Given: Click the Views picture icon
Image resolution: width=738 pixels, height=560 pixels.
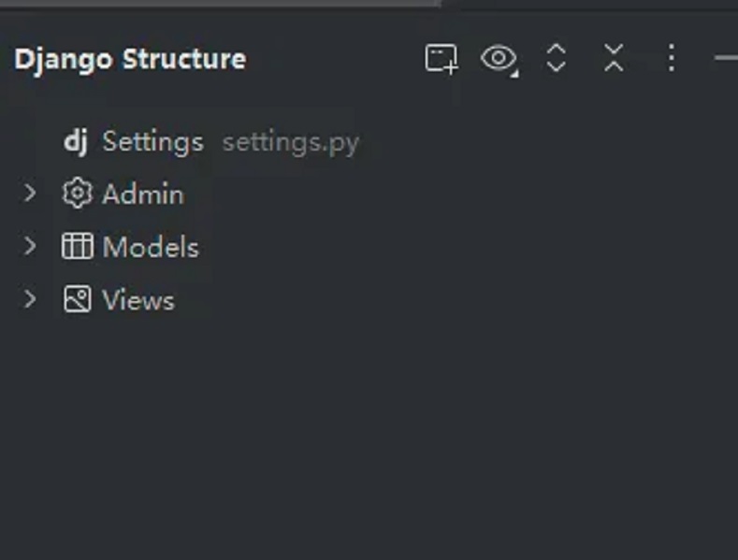Looking at the screenshot, I should click(78, 299).
